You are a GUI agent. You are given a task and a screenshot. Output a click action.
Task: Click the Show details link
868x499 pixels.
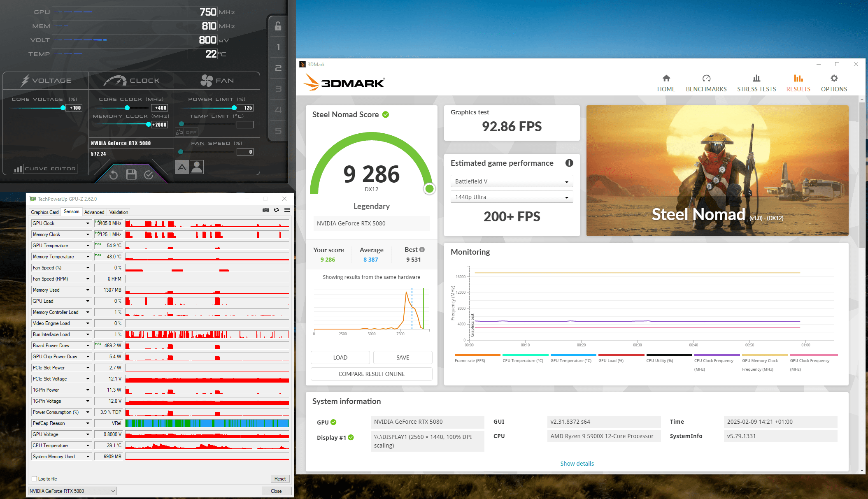pos(577,464)
